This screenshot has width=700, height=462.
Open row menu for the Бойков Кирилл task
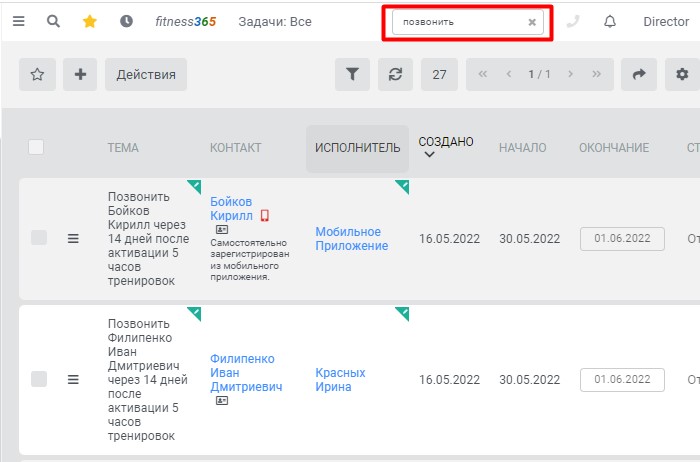pos(73,238)
